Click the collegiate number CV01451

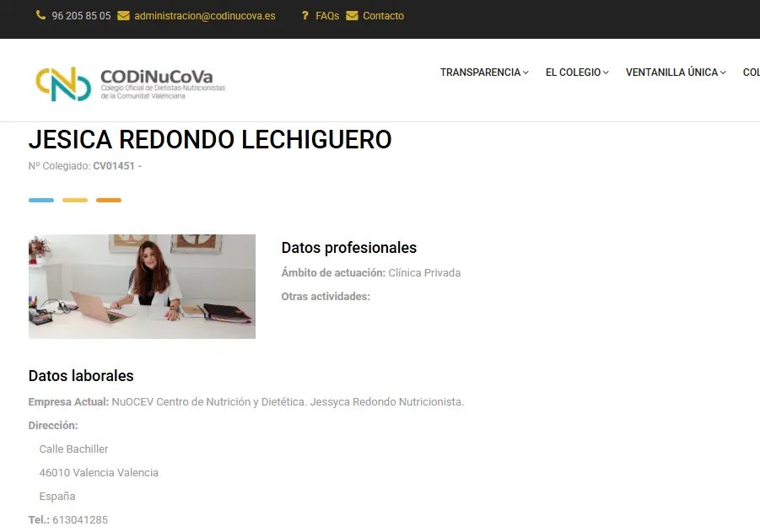pyautogui.click(x=113, y=166)
